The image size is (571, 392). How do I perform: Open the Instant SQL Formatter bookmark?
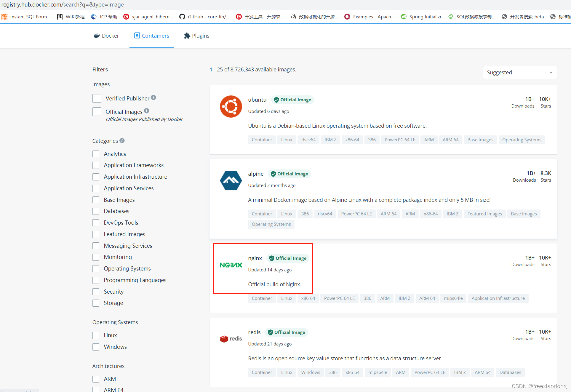click(26, 17)
